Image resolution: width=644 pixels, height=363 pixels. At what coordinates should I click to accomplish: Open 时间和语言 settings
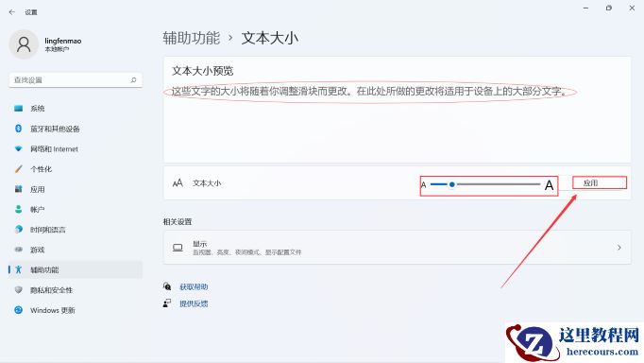(x=76, y=230)
